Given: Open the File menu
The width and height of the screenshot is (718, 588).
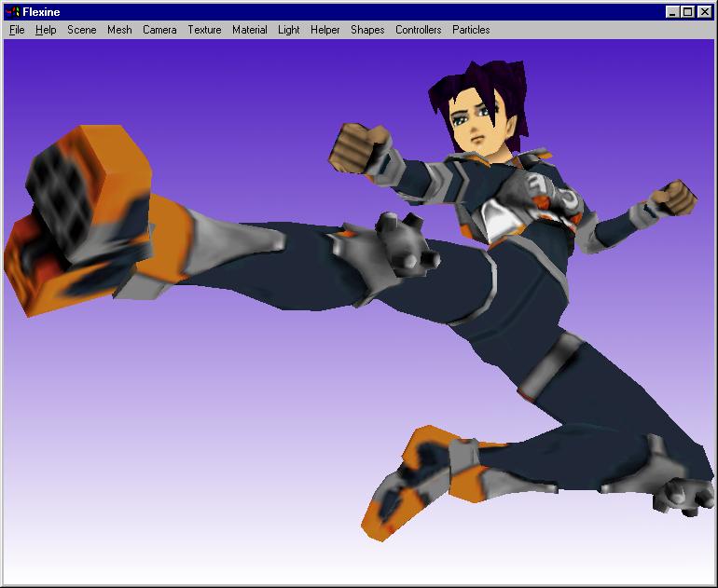Looking at the screenshot, I should [17, 30].
